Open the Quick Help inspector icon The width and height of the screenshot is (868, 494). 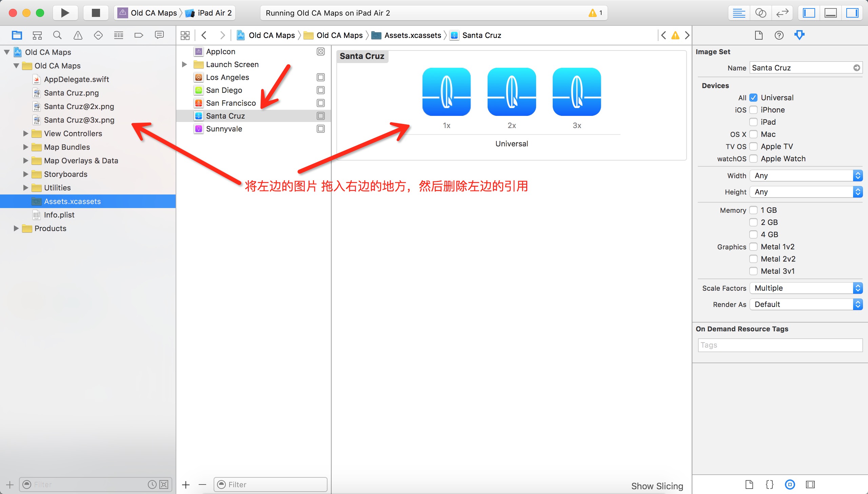pyautogui.click(x=779, y=35)
